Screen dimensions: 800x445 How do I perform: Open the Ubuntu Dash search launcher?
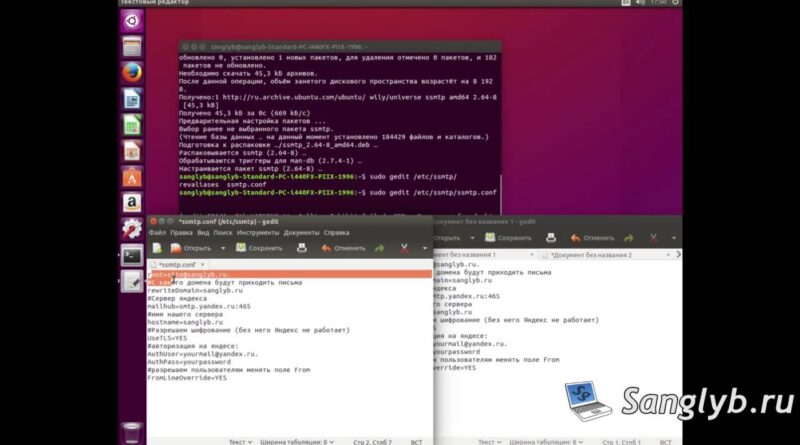click(x=132, y=21)
